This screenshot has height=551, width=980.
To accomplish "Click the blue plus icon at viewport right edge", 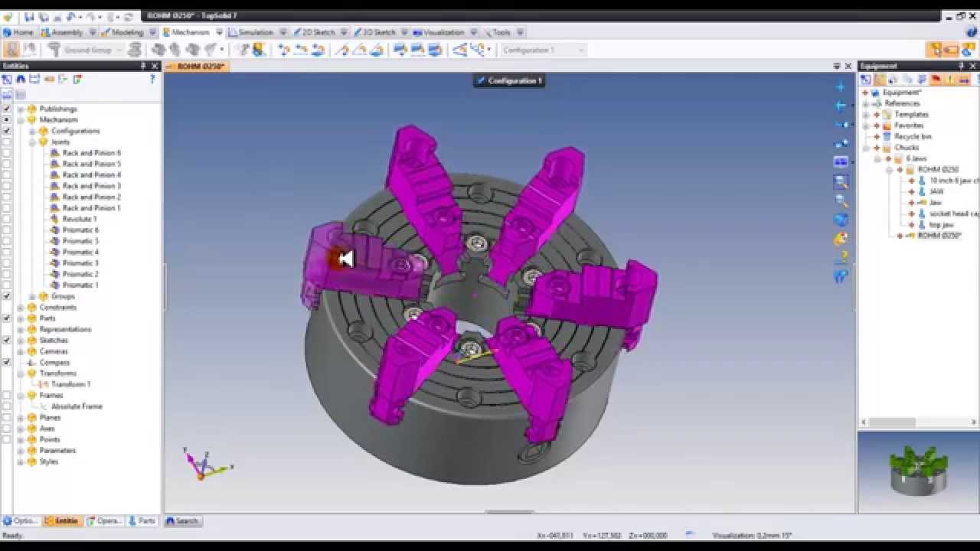I will (841, 87).
